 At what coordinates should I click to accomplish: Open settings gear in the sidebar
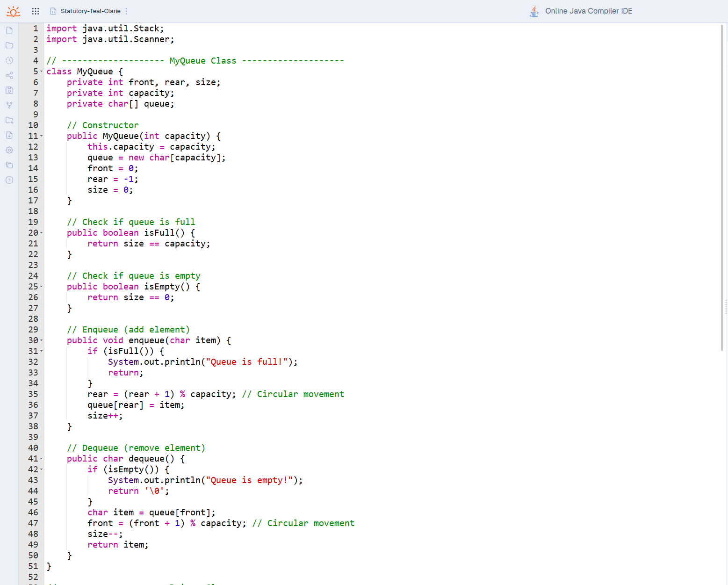9,150
